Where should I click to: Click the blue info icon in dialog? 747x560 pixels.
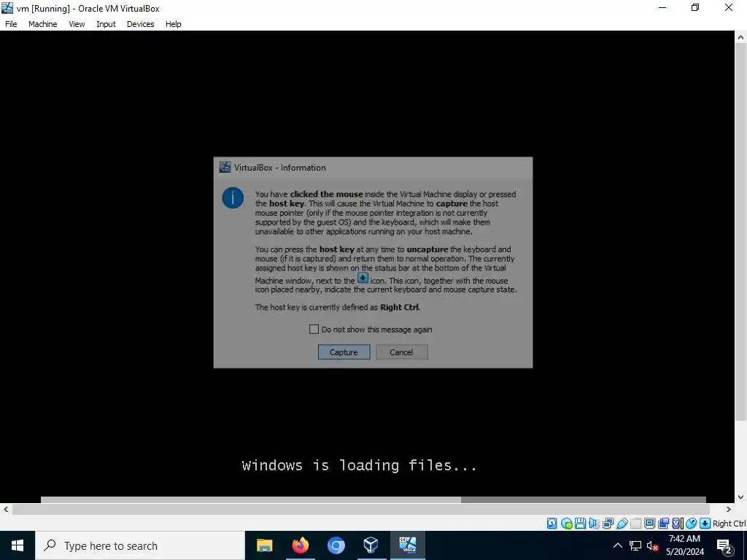[x=233, y=198]
